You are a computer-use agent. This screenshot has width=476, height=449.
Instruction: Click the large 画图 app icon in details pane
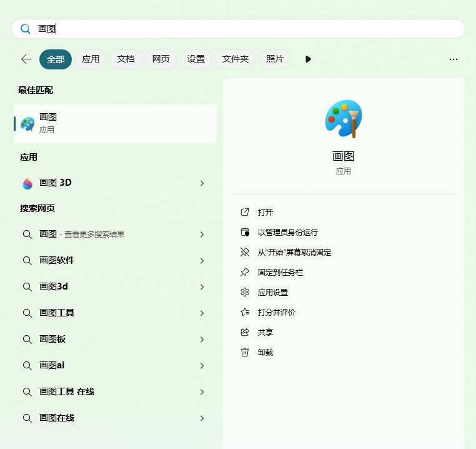[x=344, y=119]
